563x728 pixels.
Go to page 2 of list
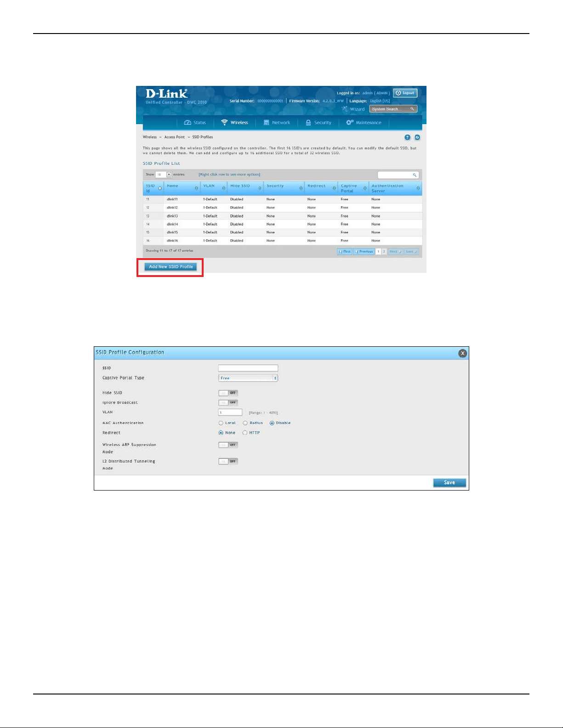coord(384,252)
